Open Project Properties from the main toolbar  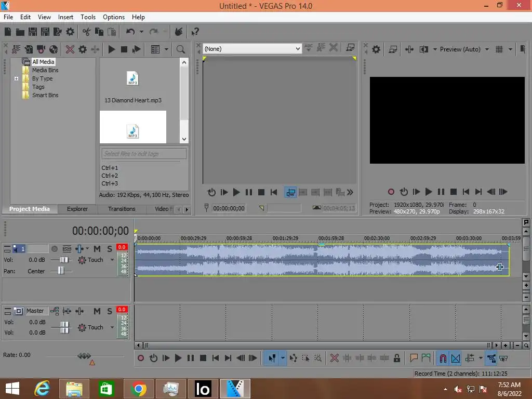[70, 32]
